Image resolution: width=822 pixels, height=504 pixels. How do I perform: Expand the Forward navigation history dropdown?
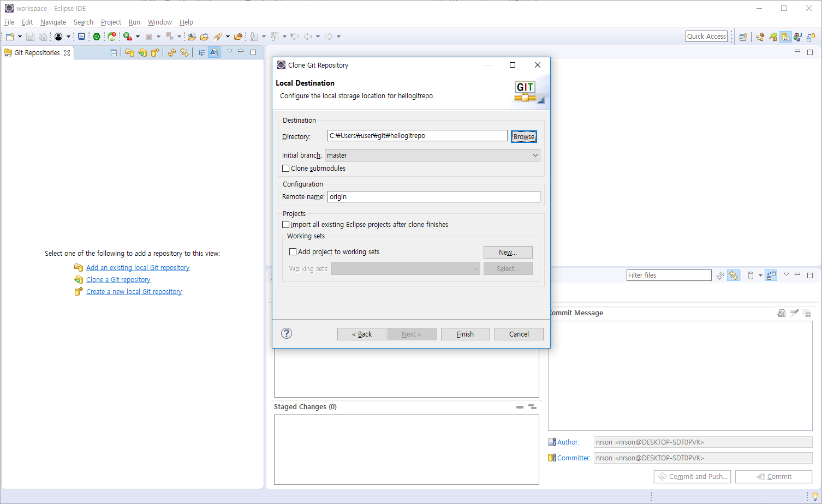point(338,37)
